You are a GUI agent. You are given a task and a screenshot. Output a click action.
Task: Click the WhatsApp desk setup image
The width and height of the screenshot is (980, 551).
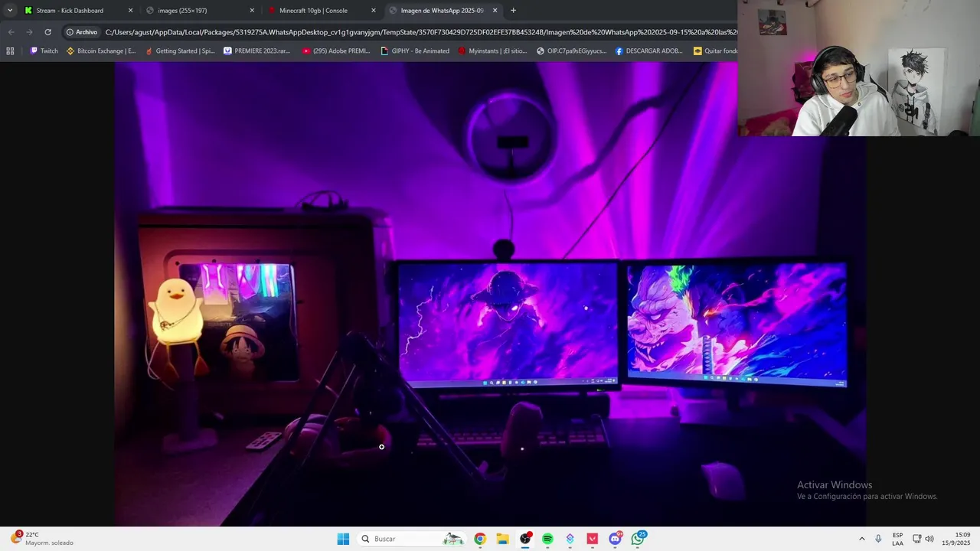click(x=490, y=294)
